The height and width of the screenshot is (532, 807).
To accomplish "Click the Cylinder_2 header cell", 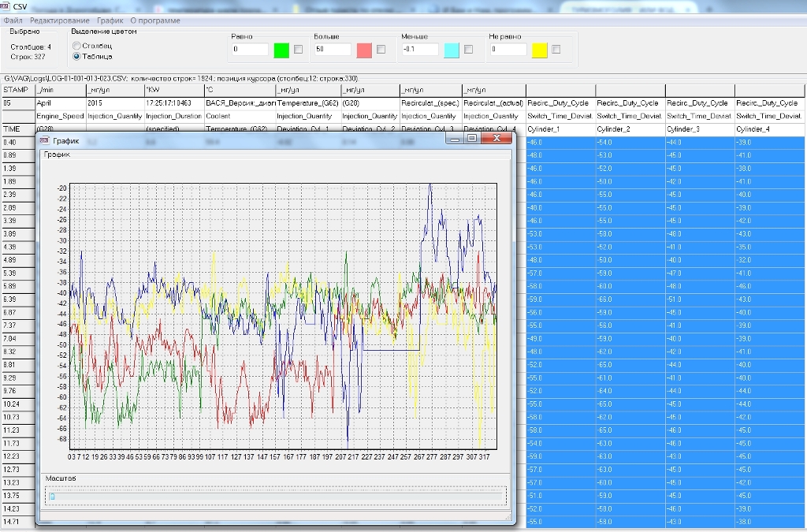I will click(630, 129).
